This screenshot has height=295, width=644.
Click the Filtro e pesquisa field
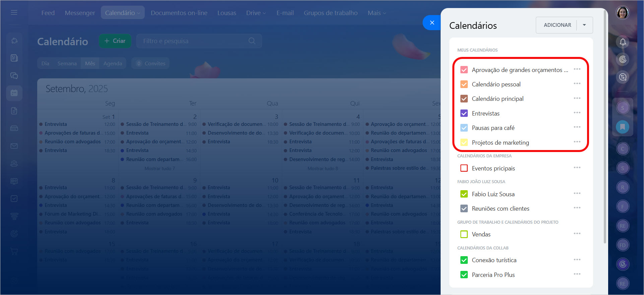(x=199, y=41)
